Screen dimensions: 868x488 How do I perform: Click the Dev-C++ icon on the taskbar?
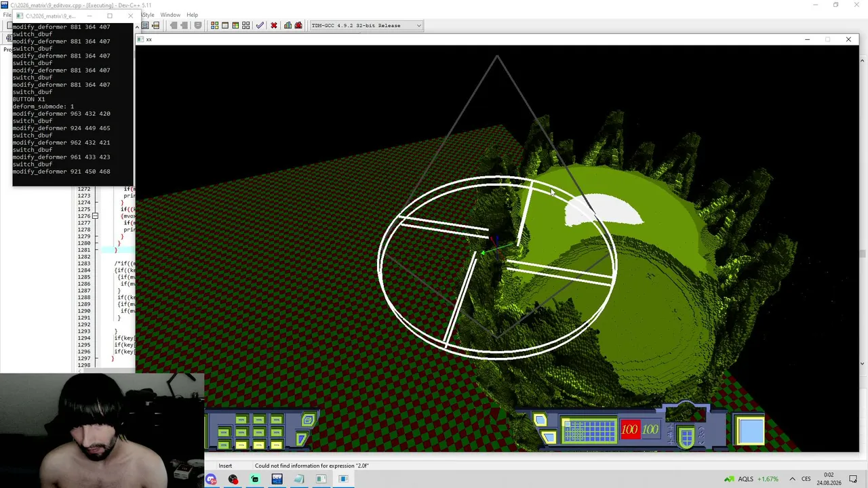point(277,479)
